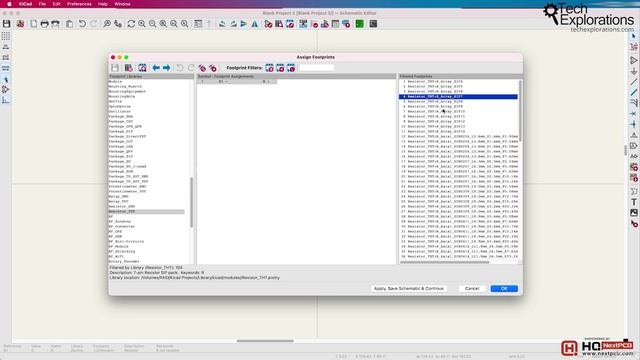Go to next unassociated symbol arrow
The width and height of the screenshot is (640, 360).
tap(167, 68)
